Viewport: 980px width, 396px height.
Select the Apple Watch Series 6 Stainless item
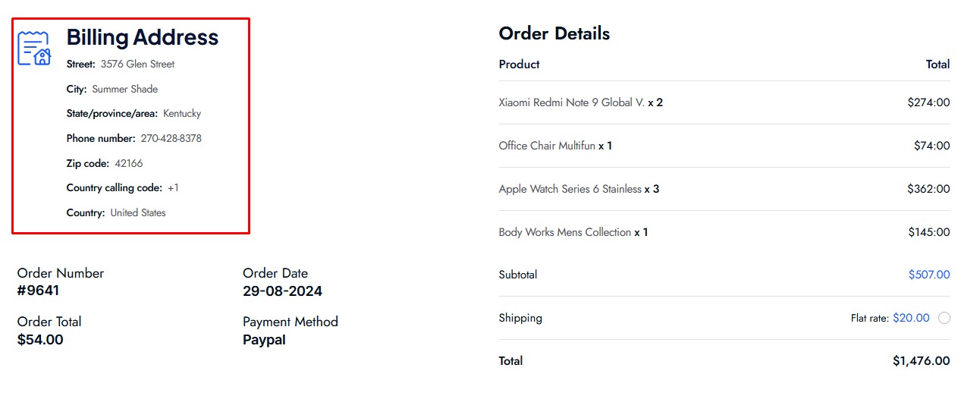pyautogui.click(x=570, y=189)
